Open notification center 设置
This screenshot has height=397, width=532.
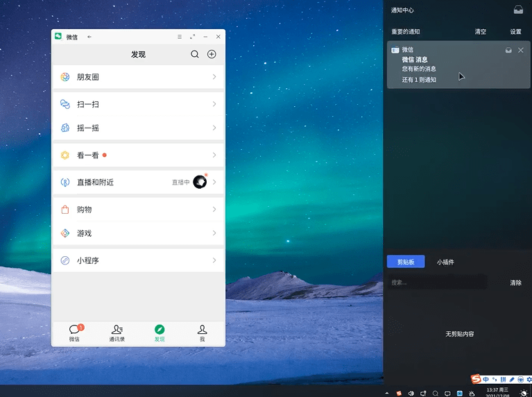pyautogui.click(x=515, y=32)
